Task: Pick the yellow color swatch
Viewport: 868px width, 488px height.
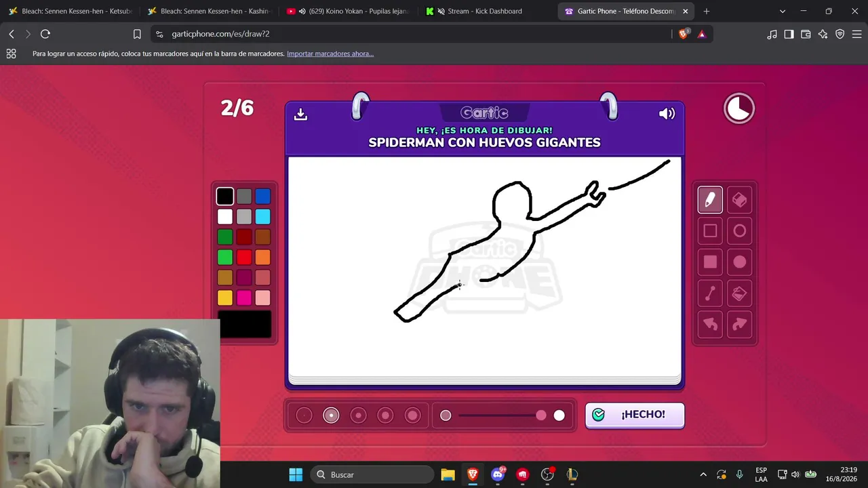Action: coord(225,298)
